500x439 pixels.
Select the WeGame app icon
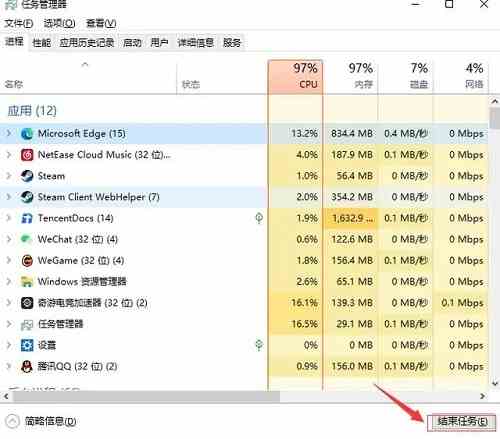[x=27, y=261]
